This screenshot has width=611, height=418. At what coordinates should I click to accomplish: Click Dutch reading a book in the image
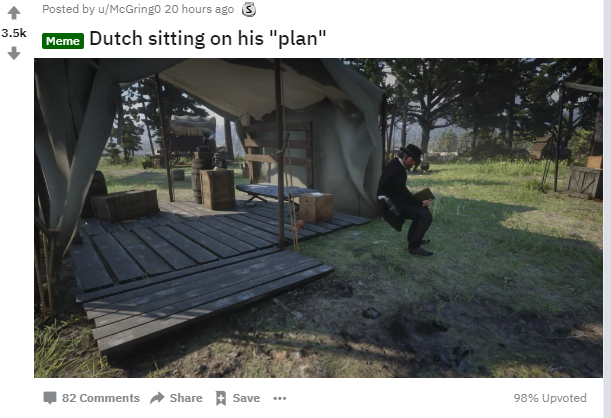[406, 199]
